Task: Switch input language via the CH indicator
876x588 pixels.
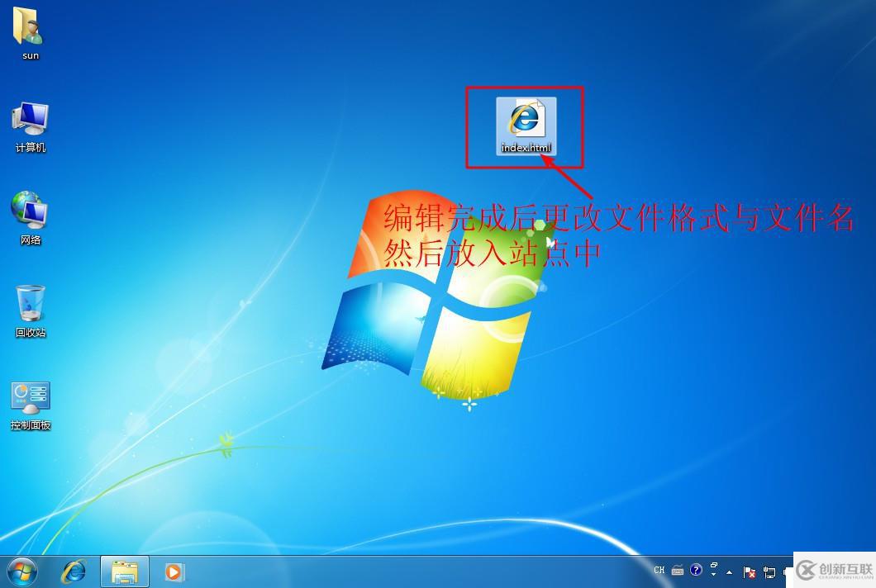Action: pos(659,570)
